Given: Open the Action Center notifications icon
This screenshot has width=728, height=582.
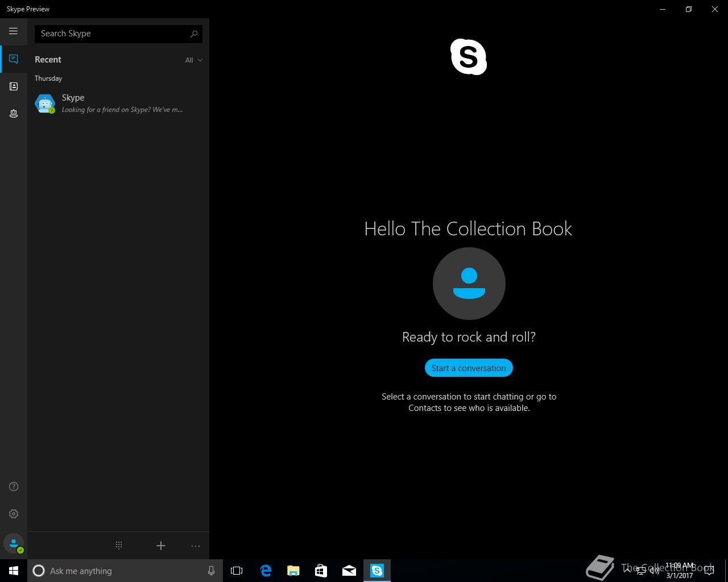Looking at the screenshot, I should [709, 571].
